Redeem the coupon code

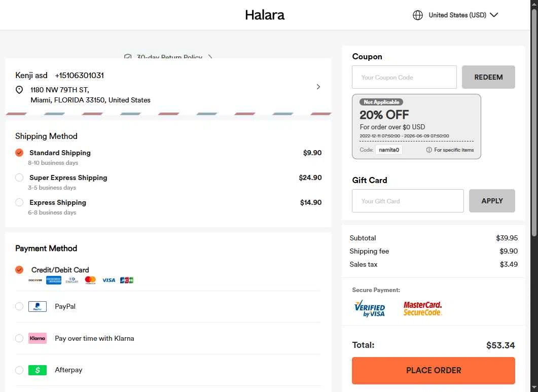488,77
